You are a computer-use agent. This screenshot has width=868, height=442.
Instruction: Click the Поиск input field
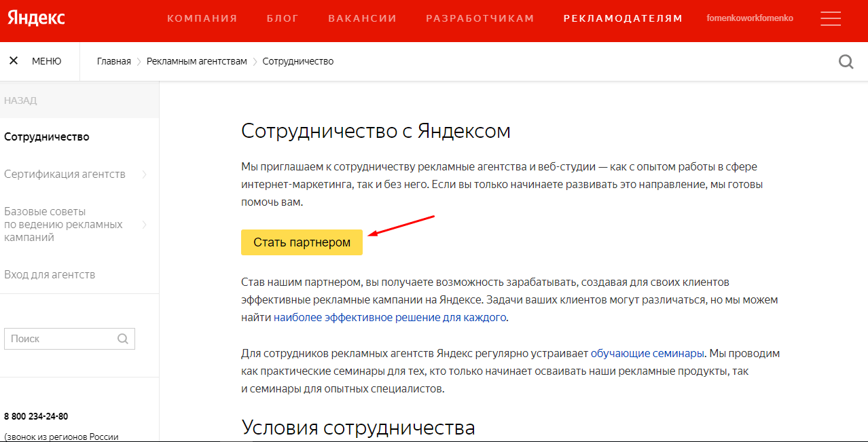(x=61, y=339)
